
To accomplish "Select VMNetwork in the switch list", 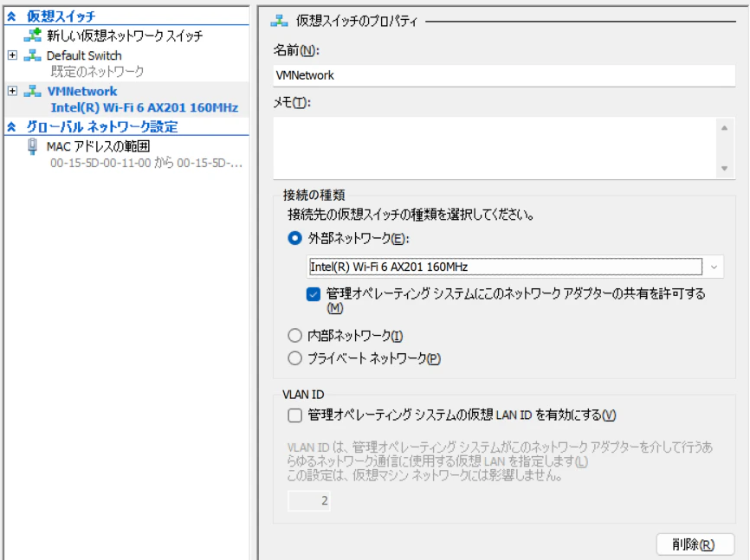I will pos(82,91).
